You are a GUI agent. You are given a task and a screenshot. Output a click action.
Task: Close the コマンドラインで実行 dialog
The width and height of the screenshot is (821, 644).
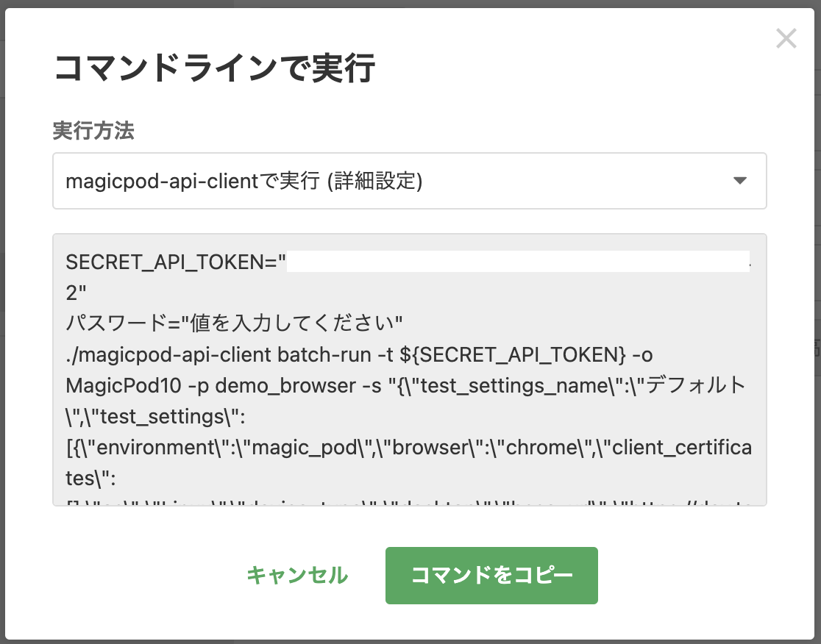click(x=786, y=39)
